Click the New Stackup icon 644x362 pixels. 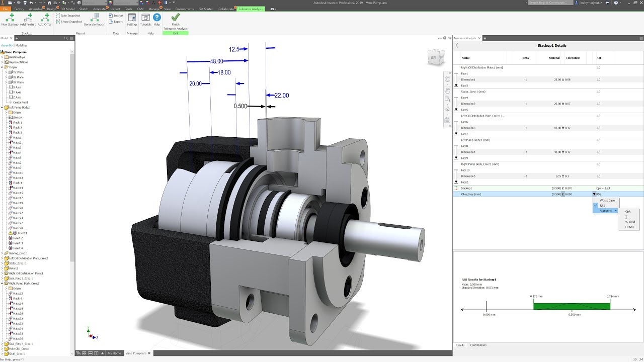click(10, 20)
